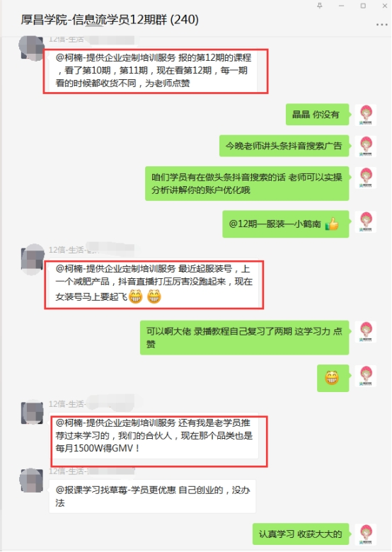The height and width of the screenshot is (552, 392).
Task: Click the @报课学习找草莓 mention text
Action: [115, 490]
